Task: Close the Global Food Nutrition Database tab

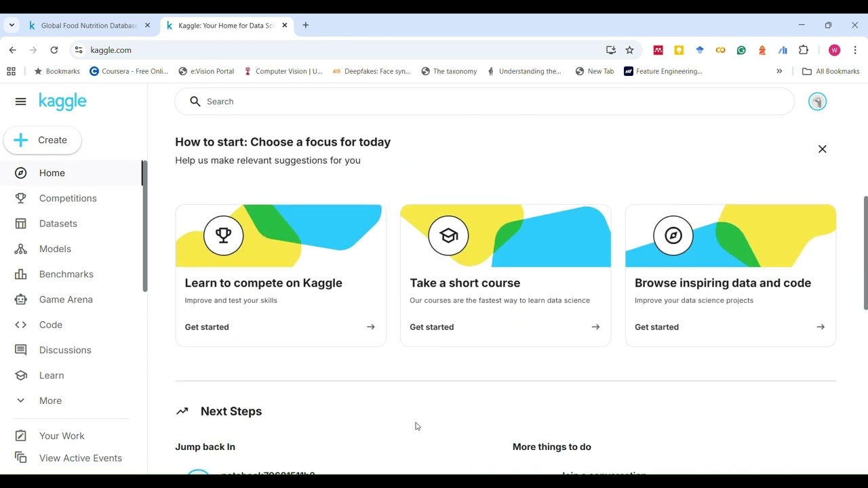Action: (x=147, y=25)
